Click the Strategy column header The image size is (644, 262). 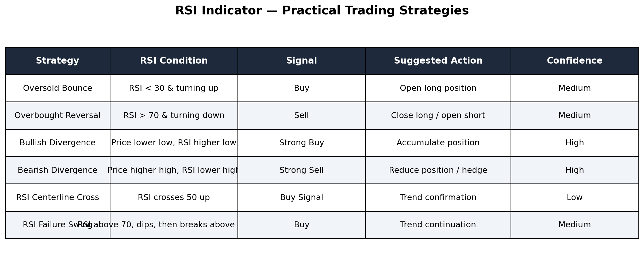[x=57, y=61]
